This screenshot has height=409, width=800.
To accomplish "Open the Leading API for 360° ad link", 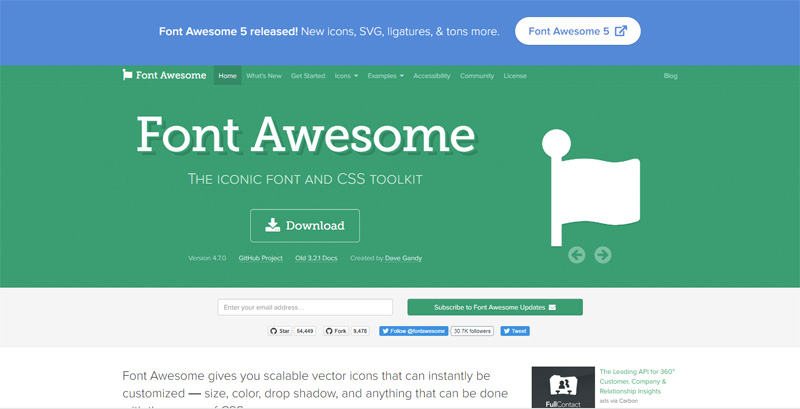I will [x=637, y=381].
